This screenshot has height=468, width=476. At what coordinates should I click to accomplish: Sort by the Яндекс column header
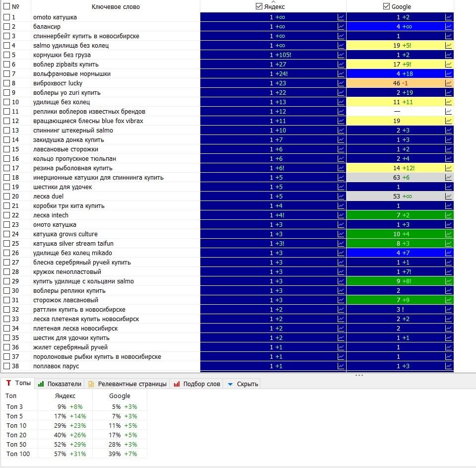click(274, 6)
